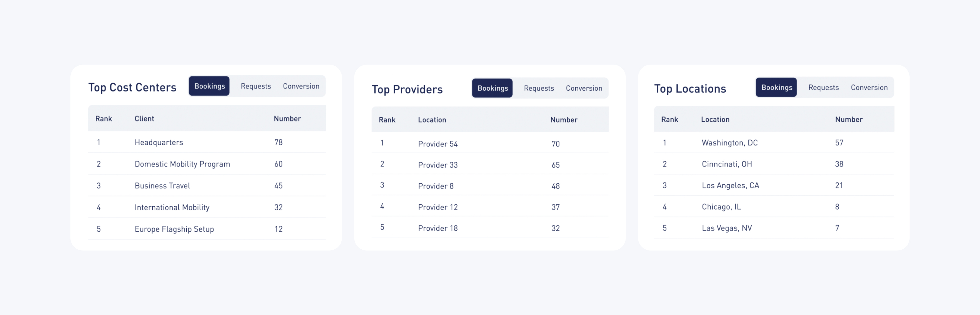Show Conversion for Top Cost Centers

301,86
